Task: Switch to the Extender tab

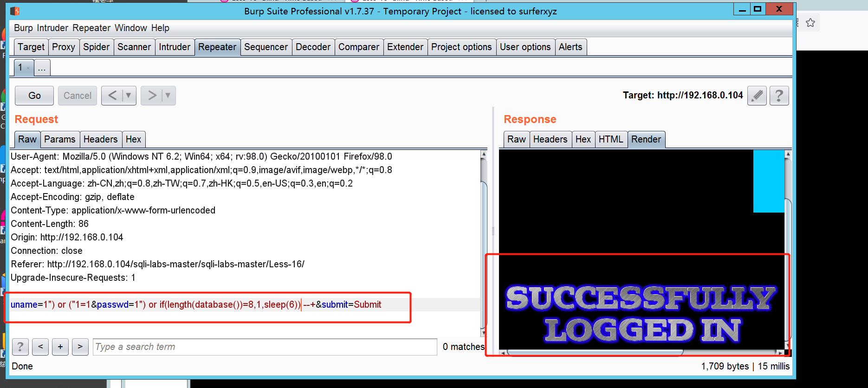Action: click(405, 47)
